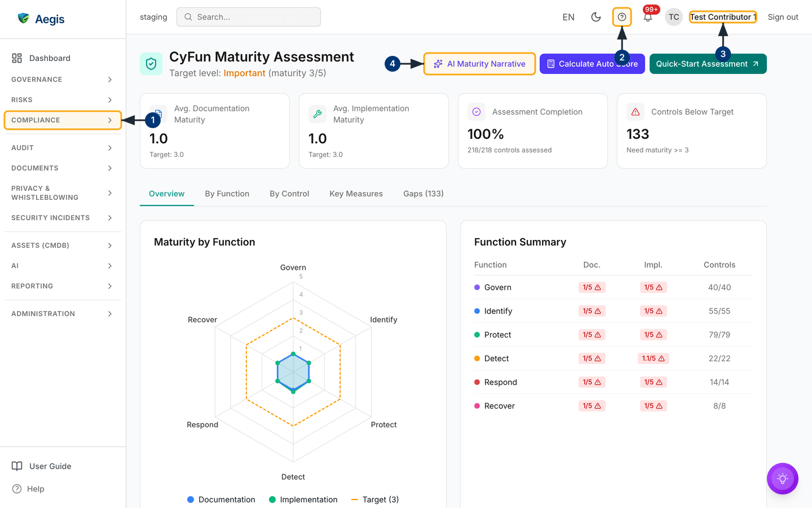Viewport: 812px width, 508px height.
Task: Click the Govern point on radar chart
Action: click(293, 354)
